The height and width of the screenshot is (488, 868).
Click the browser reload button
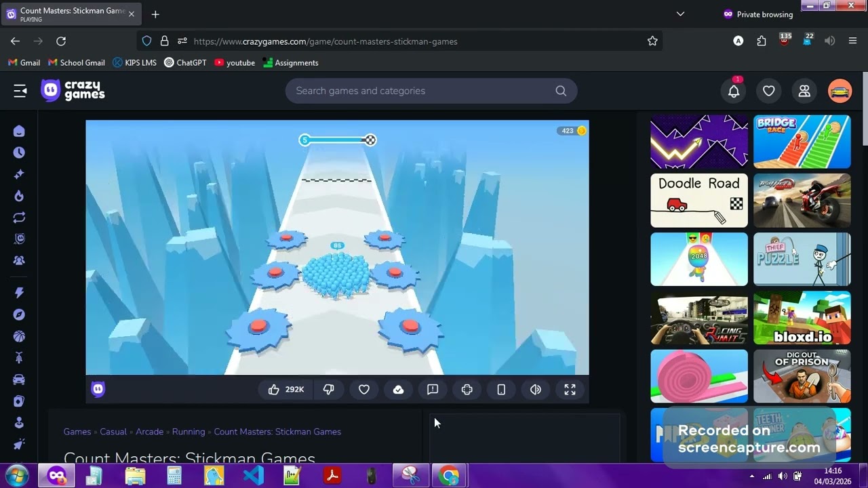point(61,41)
